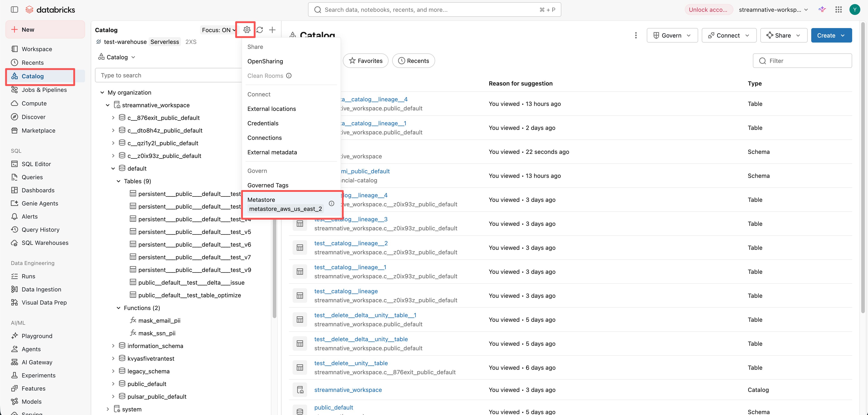This screenshot has height=415, width=868.
Task: Refresh the catalog tree
Action: (259, 30)
